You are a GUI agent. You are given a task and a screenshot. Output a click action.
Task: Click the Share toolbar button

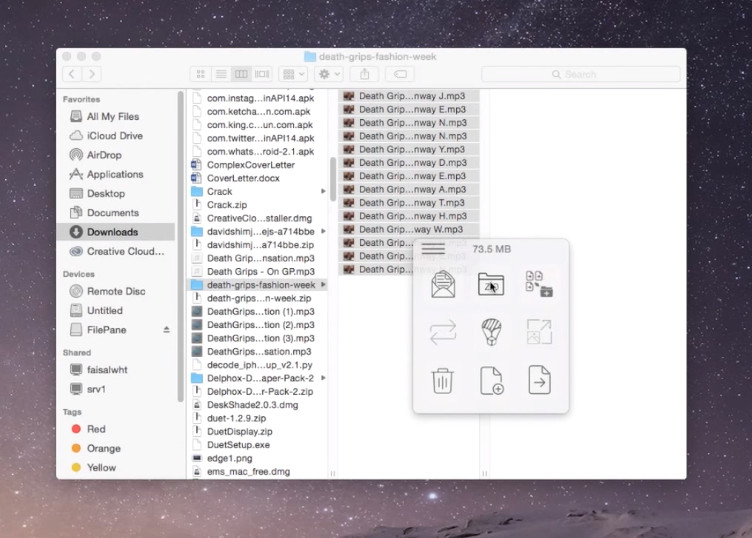click(364, 74)
